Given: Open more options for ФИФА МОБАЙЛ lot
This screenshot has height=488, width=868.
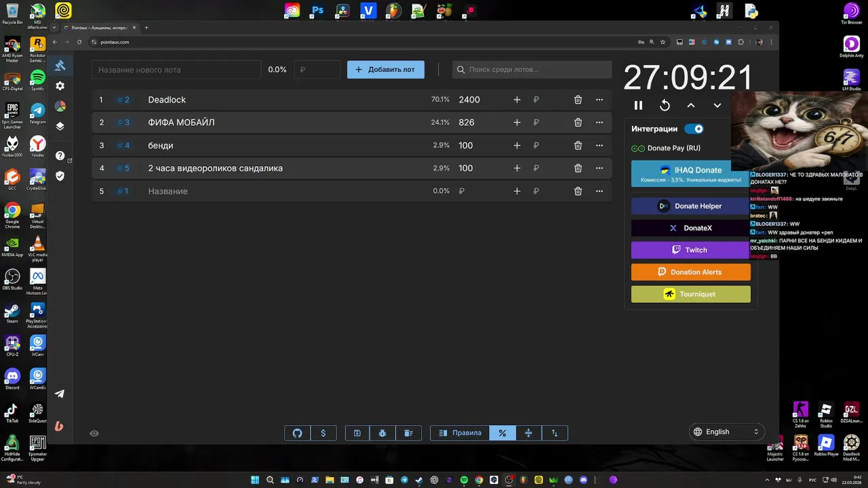Looking at the screenshot, I should pos(599,123).
